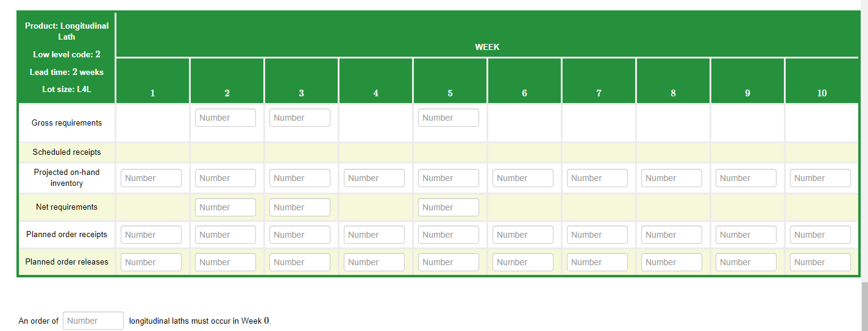Focus Projected on-hand inventory field, week 4

(374, 178)
